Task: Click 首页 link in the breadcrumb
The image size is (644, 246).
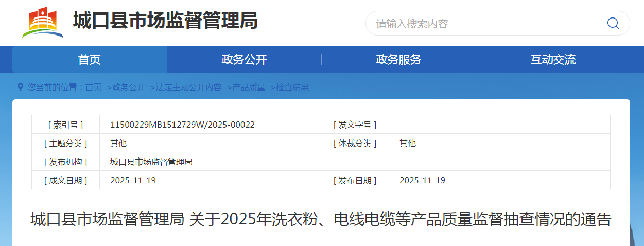Action: tap(93, 87)
